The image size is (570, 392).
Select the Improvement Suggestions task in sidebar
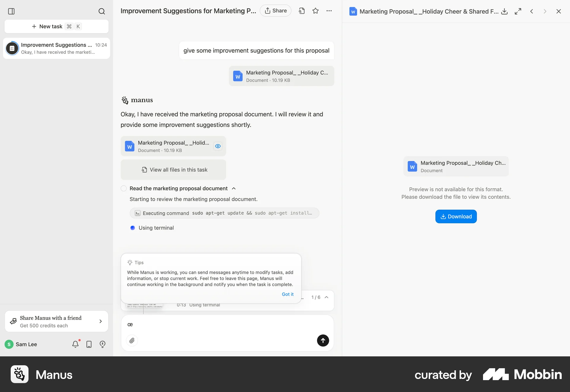pos(56,48)
